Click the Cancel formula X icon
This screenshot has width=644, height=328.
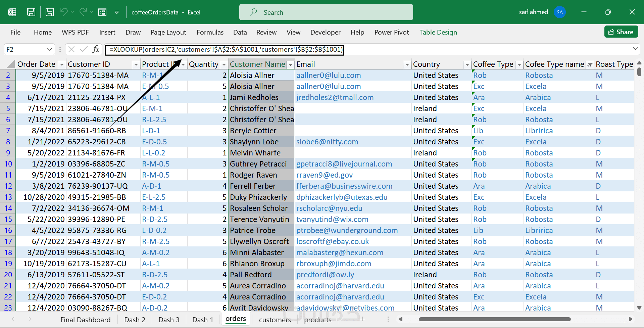(71, 49)
